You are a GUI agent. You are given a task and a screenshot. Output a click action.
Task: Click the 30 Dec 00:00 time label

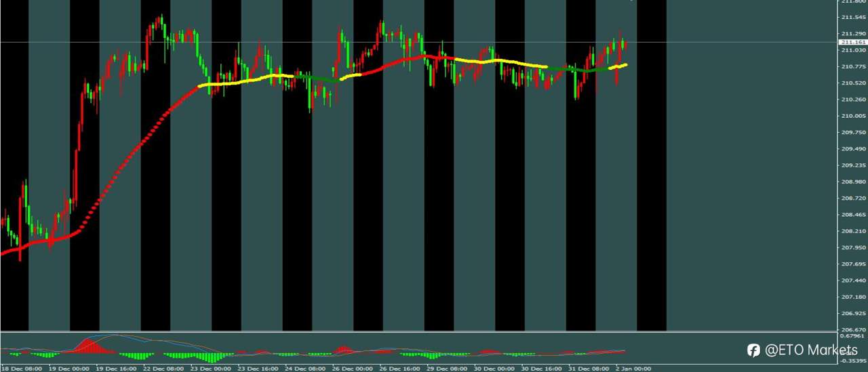[494, 369]
